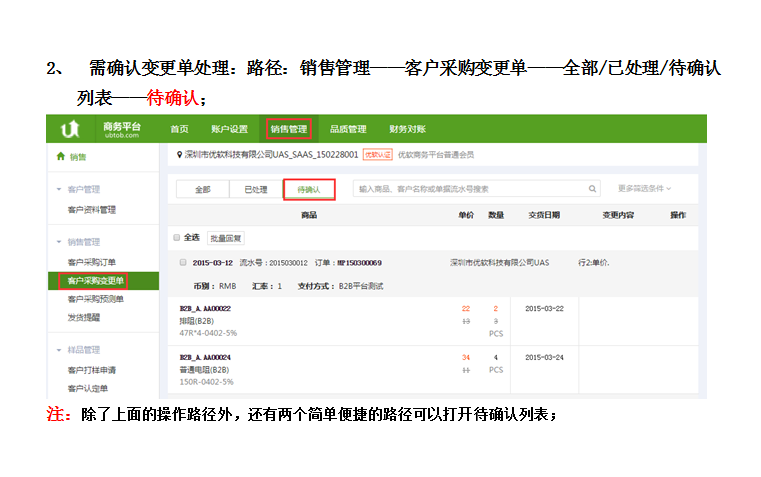Screen dimensions: 761x477
Task: Click the home icon beside 销售
Action: (61, 157)
